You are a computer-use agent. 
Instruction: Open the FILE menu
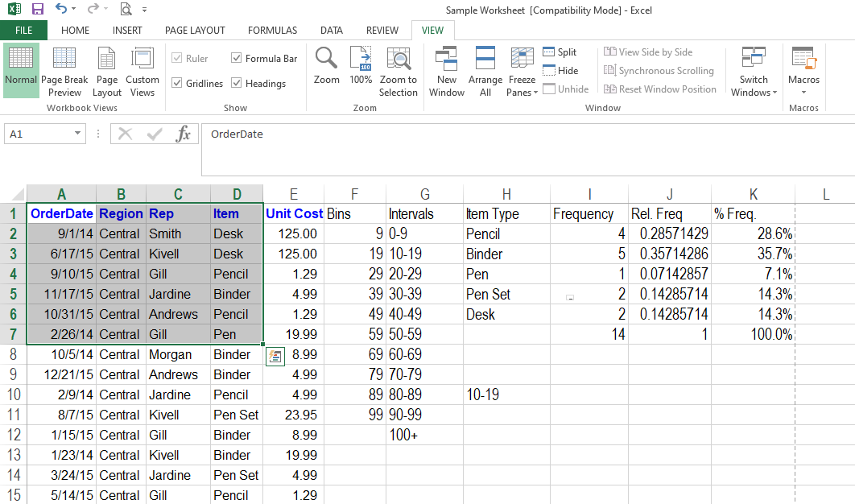pyautogui.click(x=23, y=31)
